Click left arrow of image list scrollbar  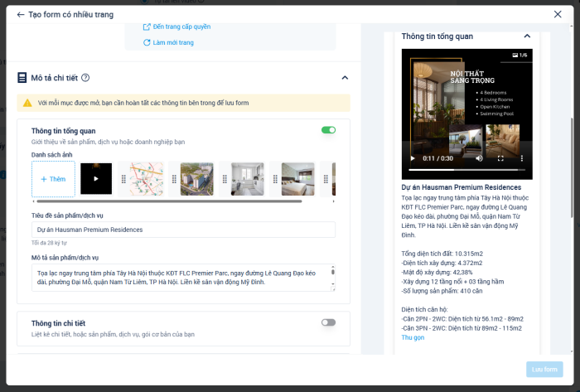(x=34, y=201)
